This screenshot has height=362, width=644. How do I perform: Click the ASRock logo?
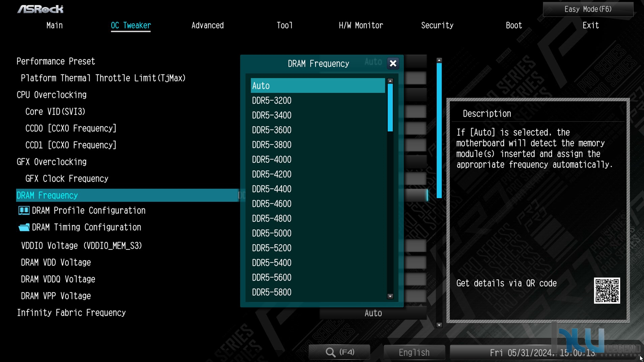[x=40, y=9]
